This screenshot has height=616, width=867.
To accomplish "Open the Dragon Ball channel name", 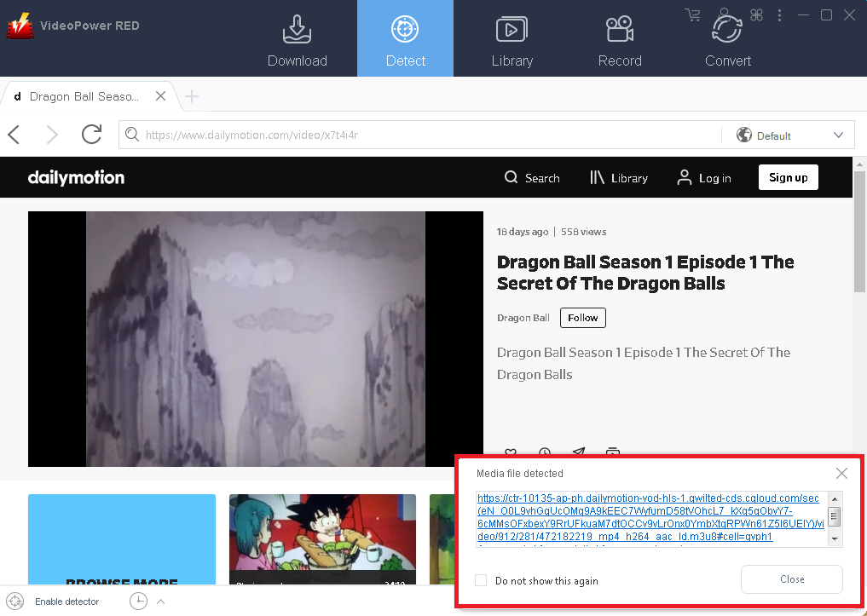I will coord(523,318).
